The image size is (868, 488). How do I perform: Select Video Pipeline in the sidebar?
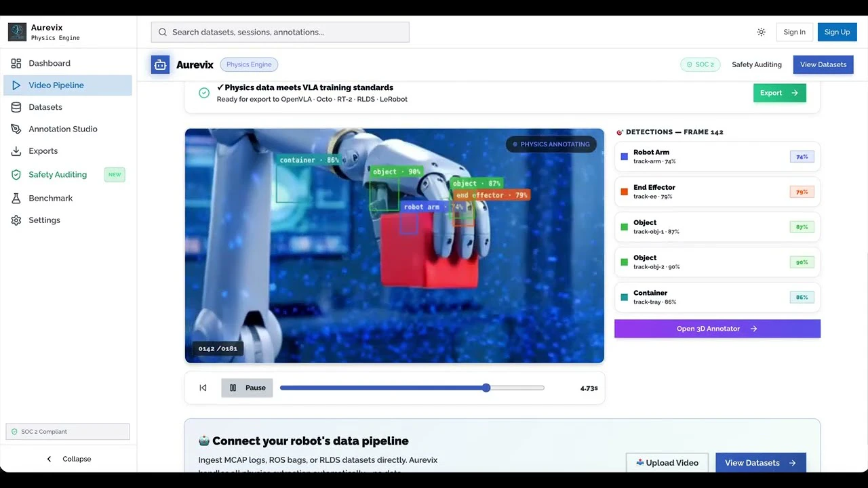68,85
